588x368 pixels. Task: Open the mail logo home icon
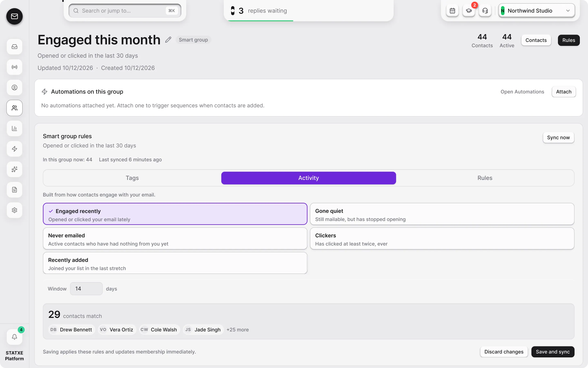pyautogui.click(x=14, y=16)
